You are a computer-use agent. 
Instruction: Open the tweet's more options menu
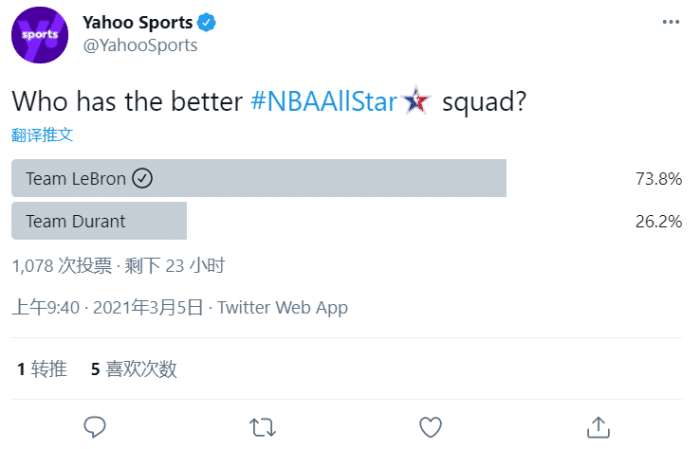pyautogui.click(x=671, y=22)
